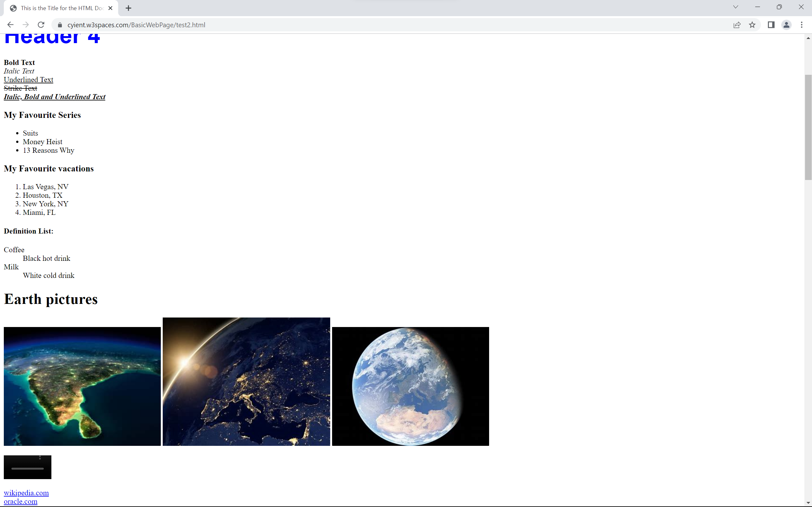
Task: Click the audio player progress bar
Action: tap(28, 469)
